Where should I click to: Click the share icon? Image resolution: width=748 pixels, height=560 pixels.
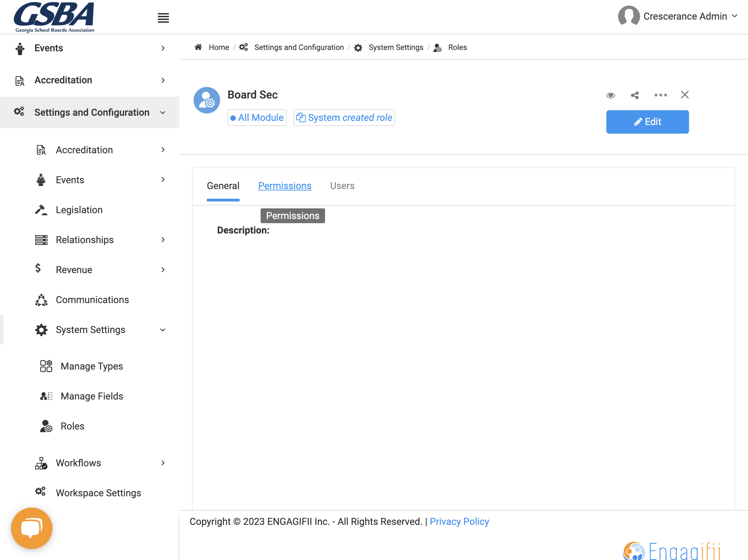pyautogui.click(x=635, y=95)
